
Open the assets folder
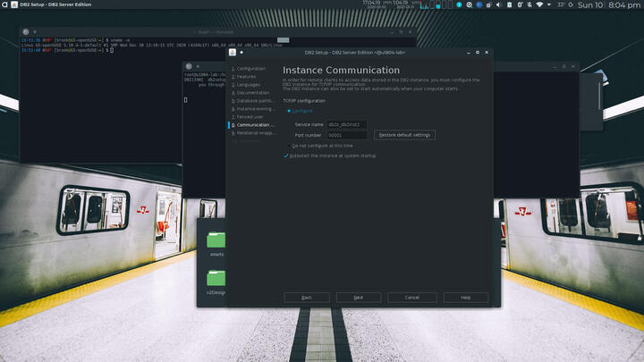[216, 244]
